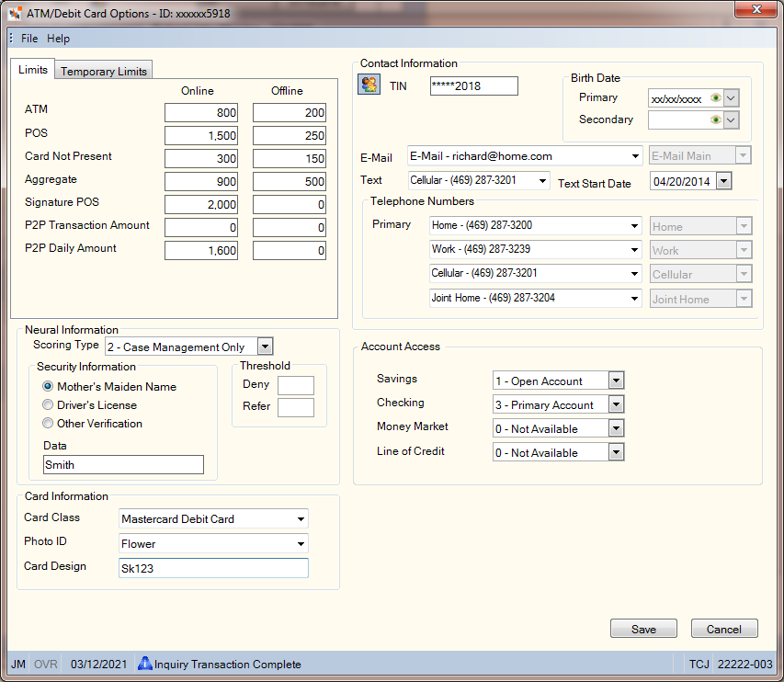
Task: Click the menu bar grip handle
Action: pos(11,38)
